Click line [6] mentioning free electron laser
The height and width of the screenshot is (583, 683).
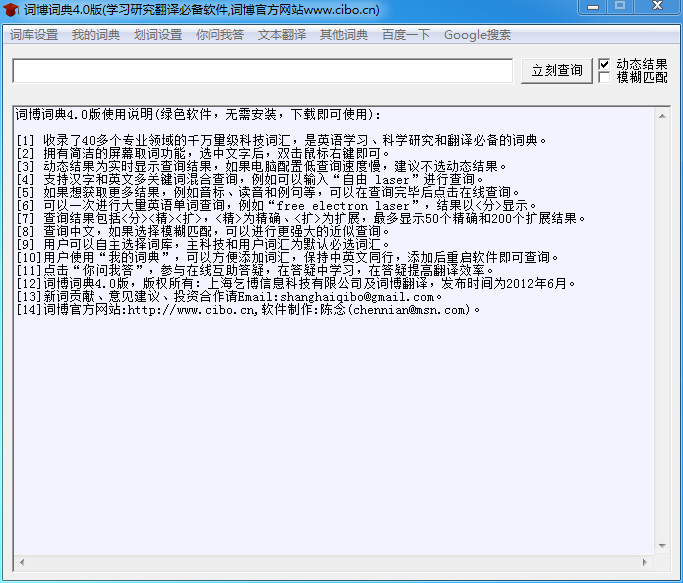point(276,205)
